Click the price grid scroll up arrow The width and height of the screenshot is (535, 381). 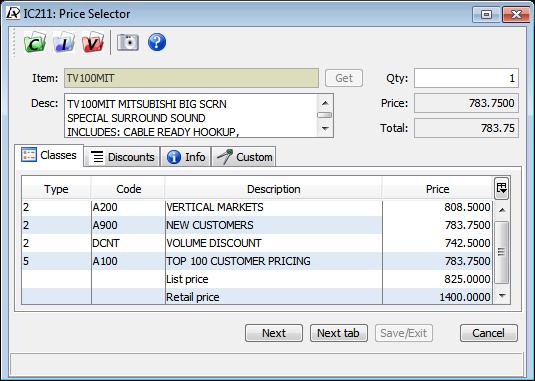(502, 210)
